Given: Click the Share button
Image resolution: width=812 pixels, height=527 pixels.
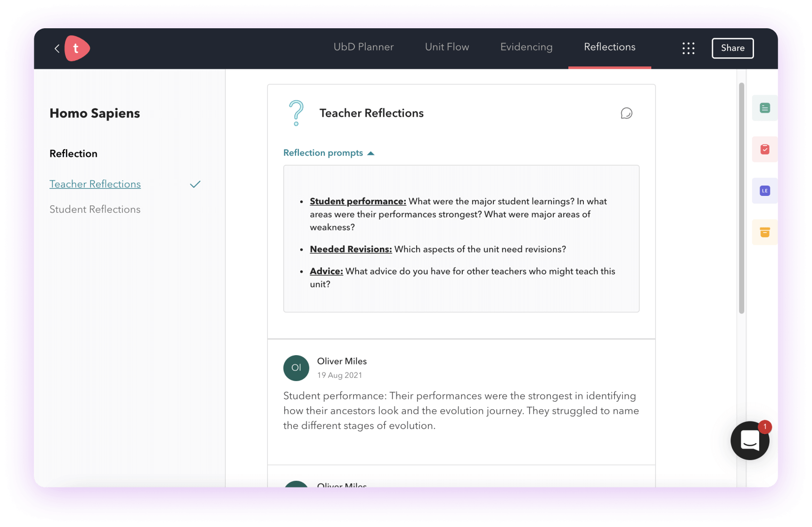Looking at the screenshot, I should [x=732, y=48].
